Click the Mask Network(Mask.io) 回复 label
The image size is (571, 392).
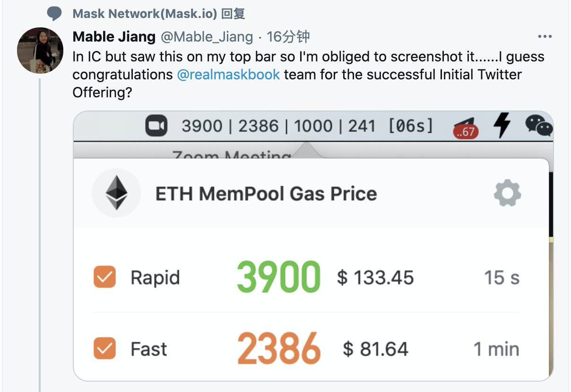[x=159, y=14]
